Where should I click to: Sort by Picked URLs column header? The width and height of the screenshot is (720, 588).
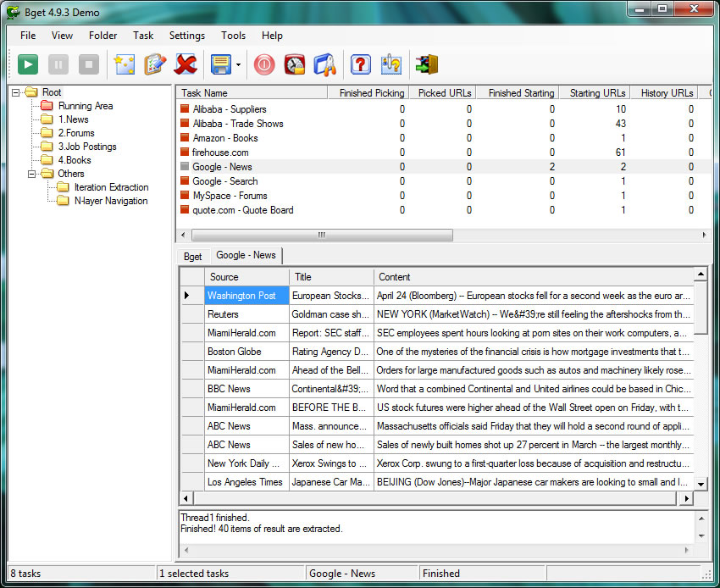point(443,93)
